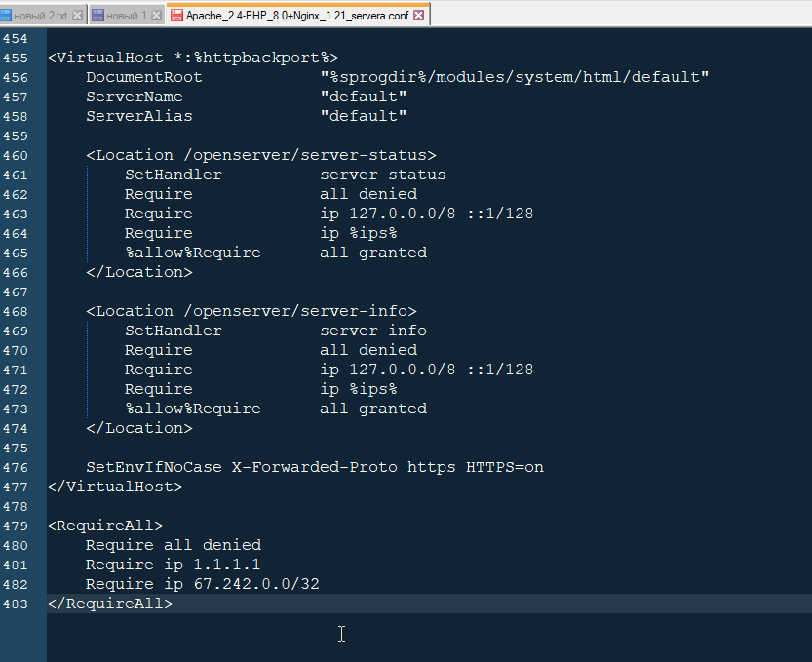Select line number 483 in the gutter

[x=16, y=604]
